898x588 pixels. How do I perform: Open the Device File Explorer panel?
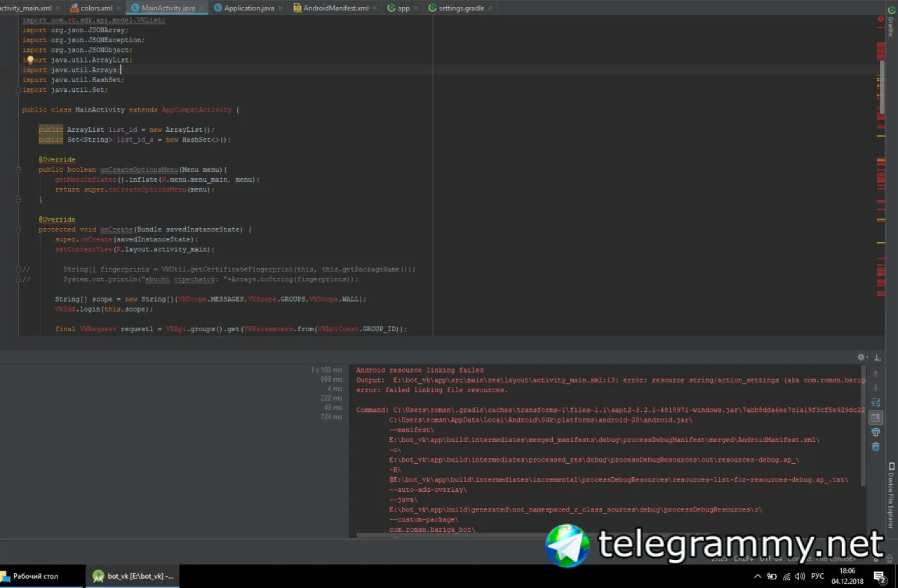891,496
